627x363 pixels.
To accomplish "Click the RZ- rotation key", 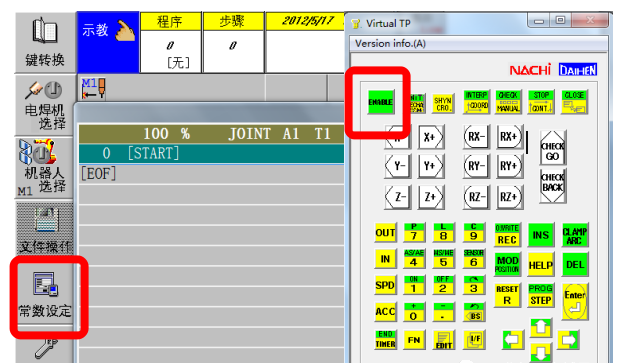I will [476, 197].
